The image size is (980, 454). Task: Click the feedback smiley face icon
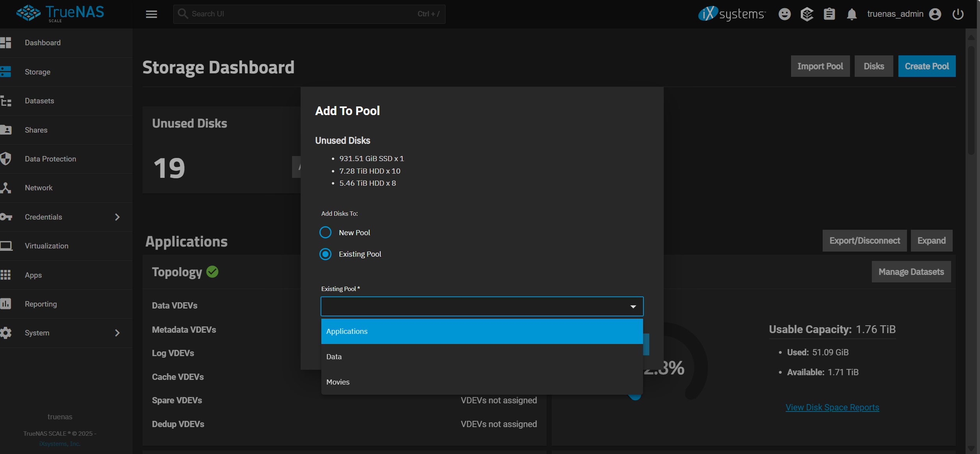point(784,14)
